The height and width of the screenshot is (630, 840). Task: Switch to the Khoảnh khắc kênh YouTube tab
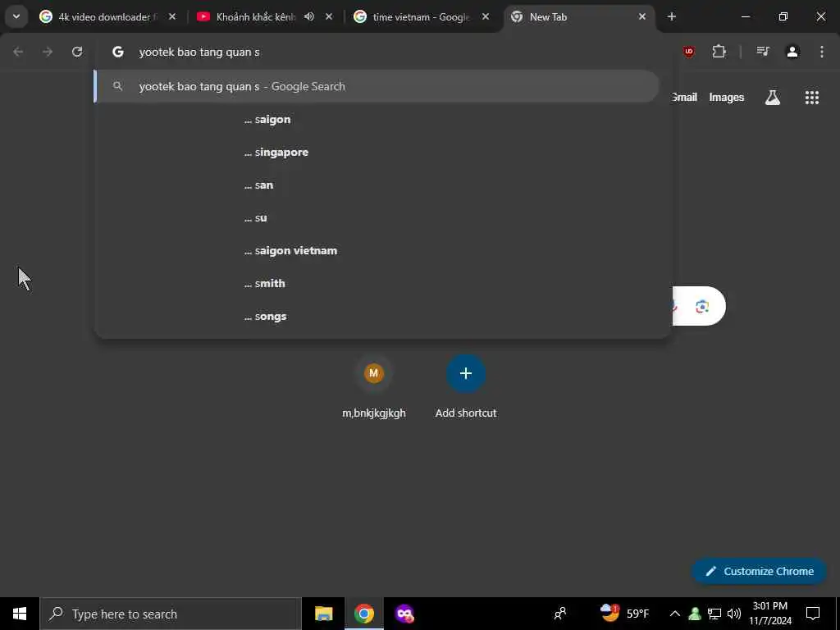tap(256, 17)
